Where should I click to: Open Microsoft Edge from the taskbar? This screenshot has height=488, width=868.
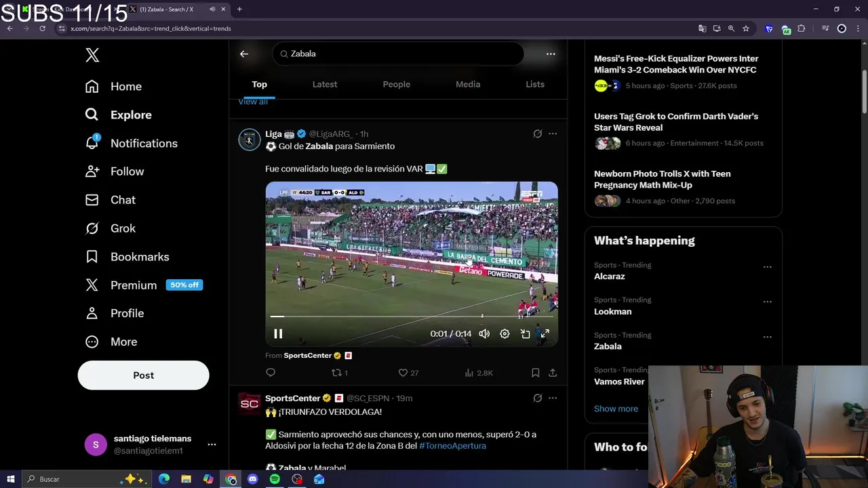coord(163,479)
